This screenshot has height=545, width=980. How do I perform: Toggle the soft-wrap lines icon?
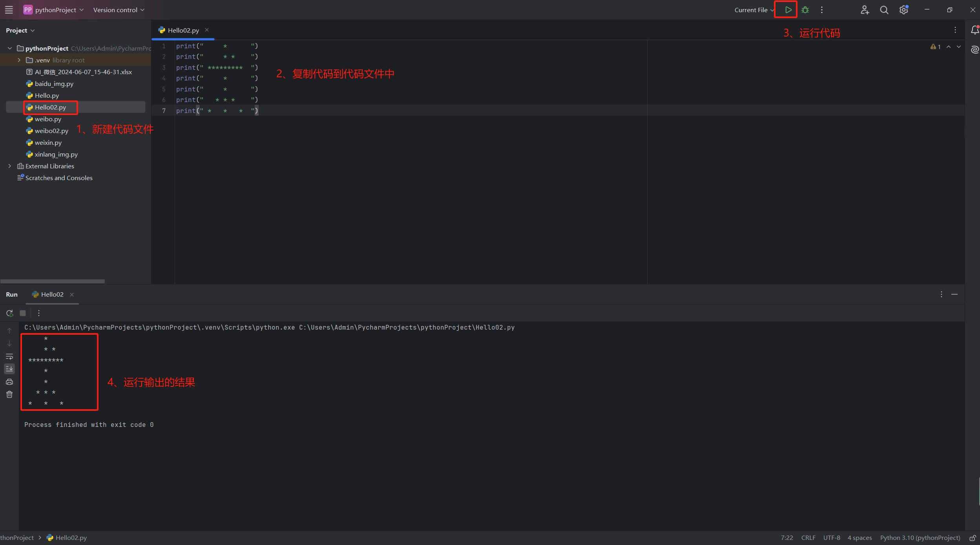point(9,356)
